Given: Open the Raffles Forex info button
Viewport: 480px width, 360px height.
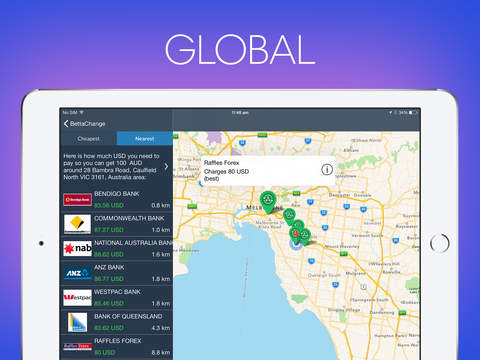Looking at the screenshot, I should coord(327,170).
